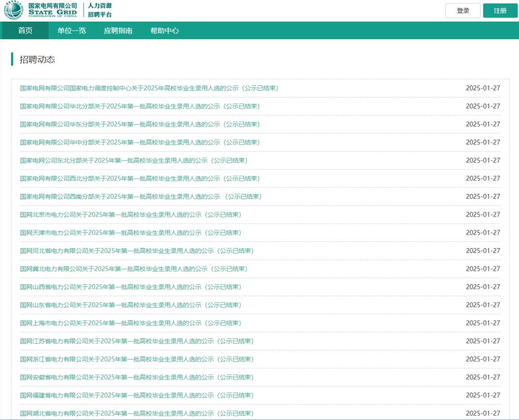Open the 首页 navigation tab
Viewport: 519px width, 420px height.
[x=25, y=31]
